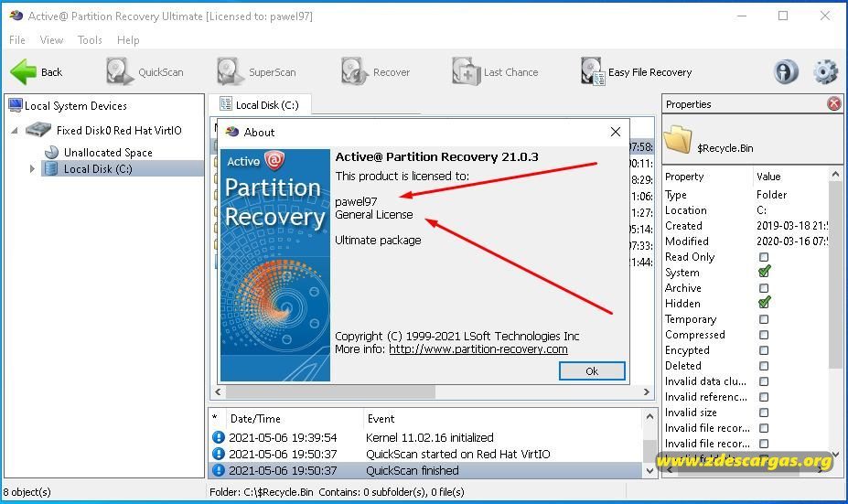This screenshot has height=504, width=848.
Task: Open the File menu
Action: pyautogui.click(x=16, y=40)
